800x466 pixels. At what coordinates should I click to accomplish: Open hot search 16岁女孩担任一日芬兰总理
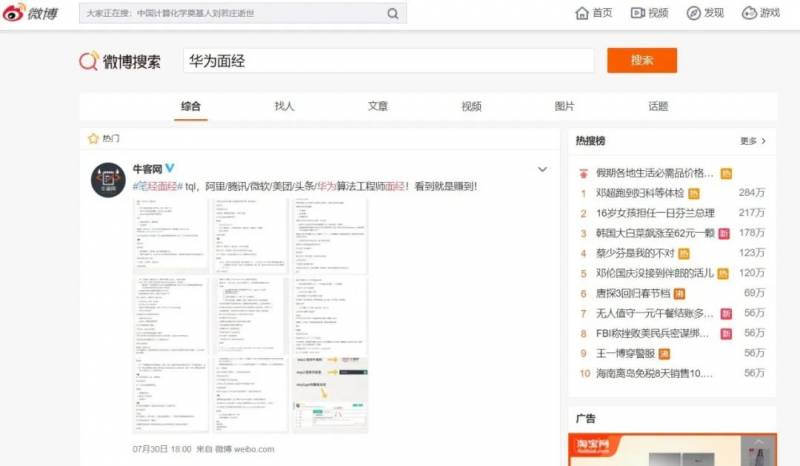point(655,213)
